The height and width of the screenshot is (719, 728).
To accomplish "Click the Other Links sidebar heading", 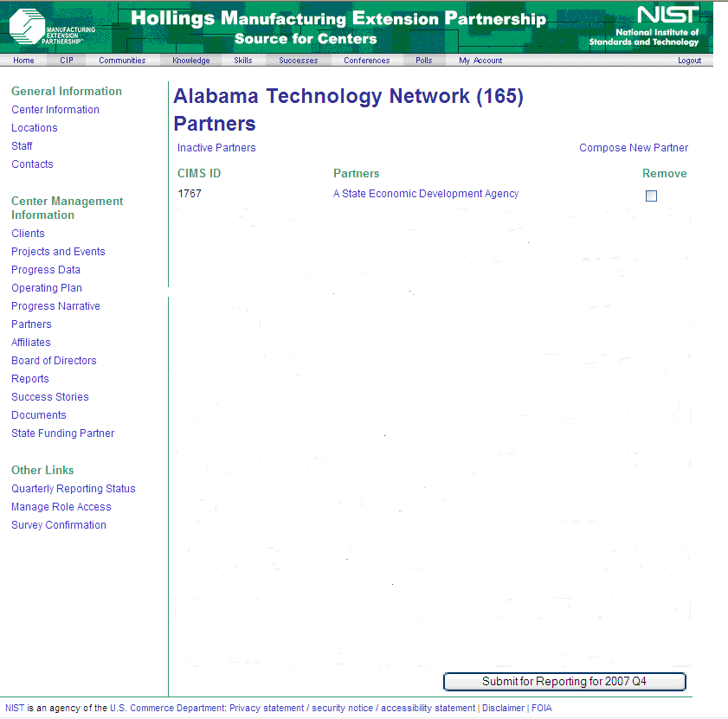I will tap(42, 470).
